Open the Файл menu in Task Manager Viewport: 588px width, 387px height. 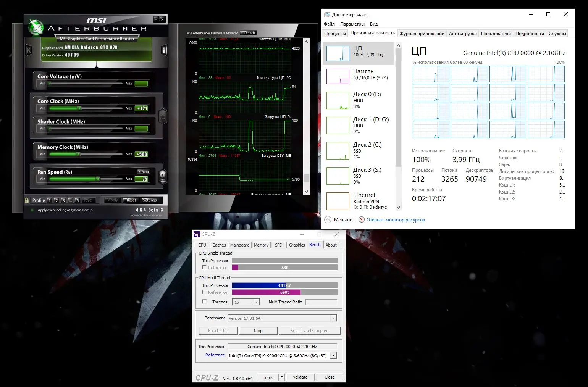tap(329, 24)
